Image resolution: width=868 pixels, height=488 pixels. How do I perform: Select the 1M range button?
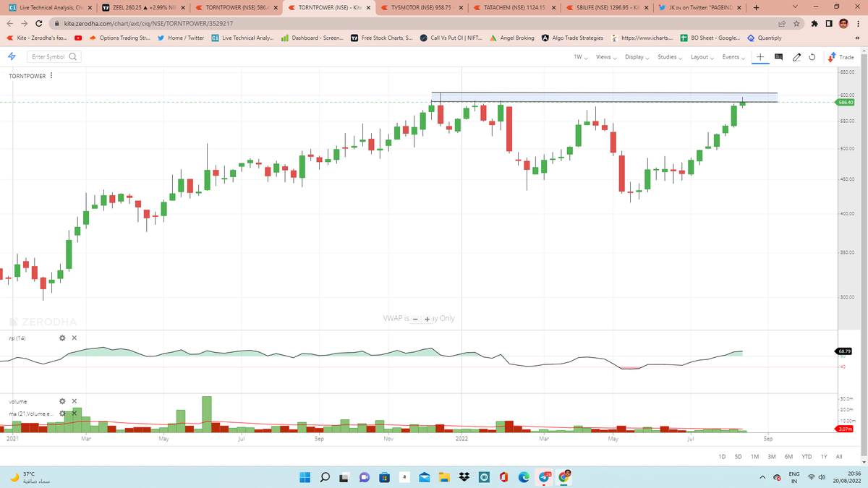click(x=754, y=456)
